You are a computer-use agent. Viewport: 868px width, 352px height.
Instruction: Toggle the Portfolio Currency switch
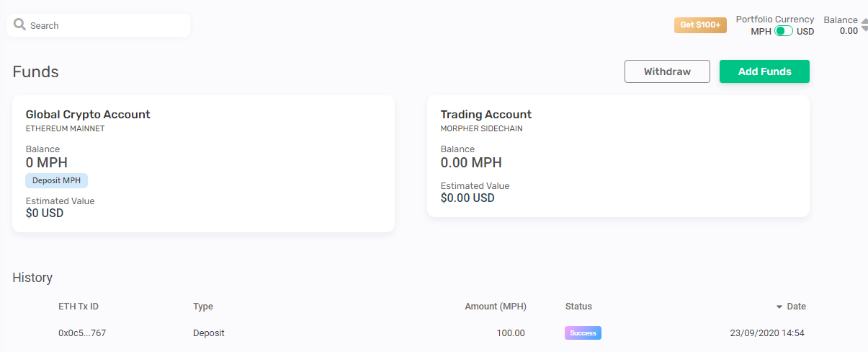click(784, 31)
